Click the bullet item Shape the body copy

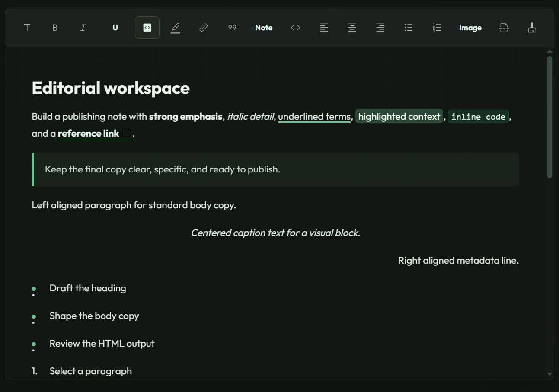(94, 316)
